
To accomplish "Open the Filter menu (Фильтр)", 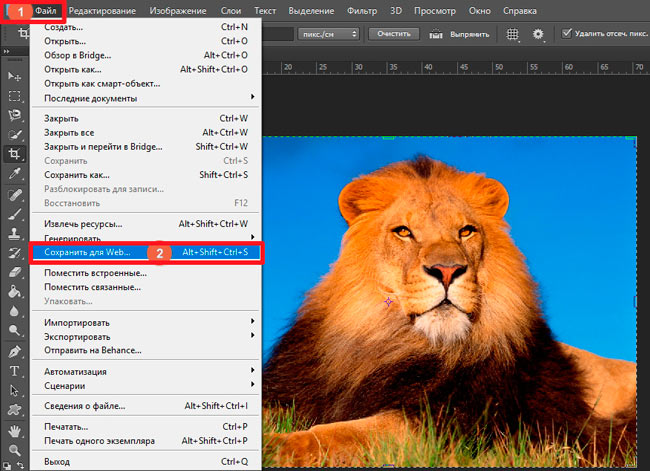I will click(x=362, y=11).
